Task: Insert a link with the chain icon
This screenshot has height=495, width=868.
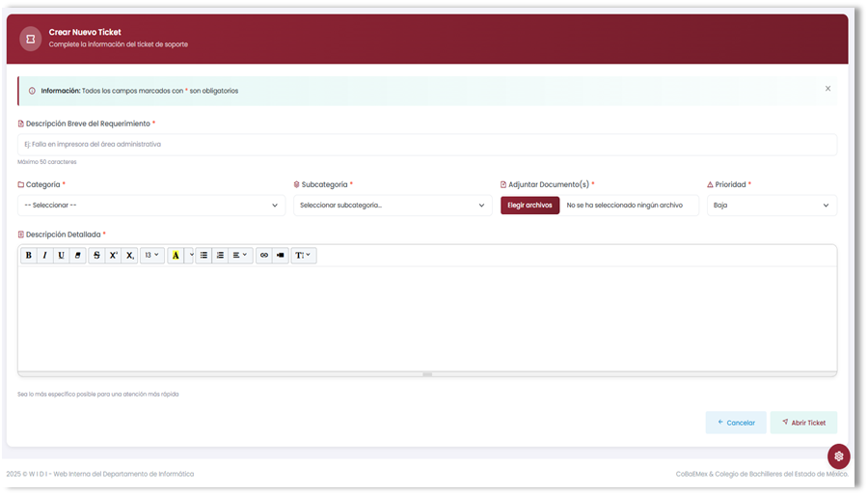Action: coord(264,256)
